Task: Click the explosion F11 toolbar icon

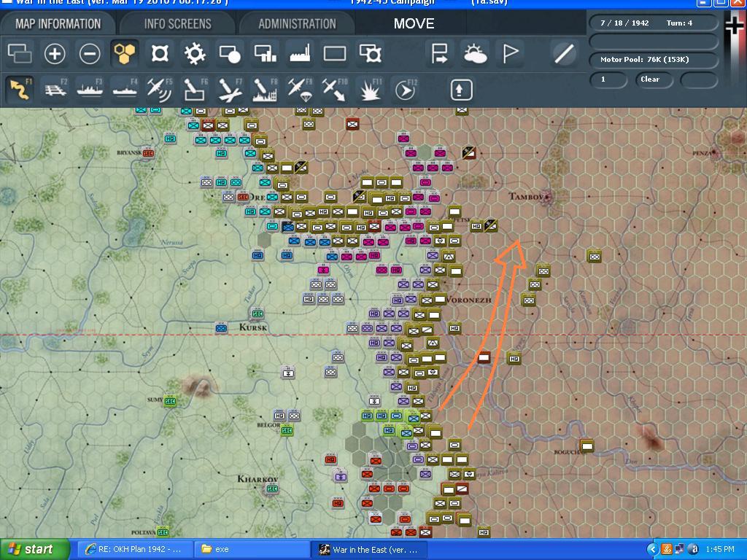Action: (370, 90)
